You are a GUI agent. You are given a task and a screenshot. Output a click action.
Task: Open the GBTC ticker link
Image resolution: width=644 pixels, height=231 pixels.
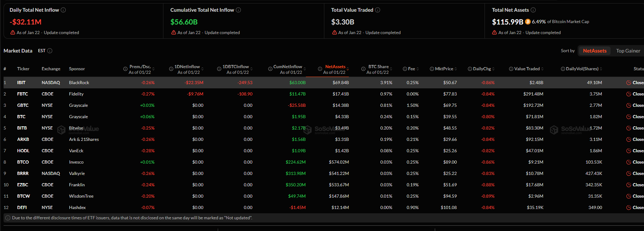(23, 105)
